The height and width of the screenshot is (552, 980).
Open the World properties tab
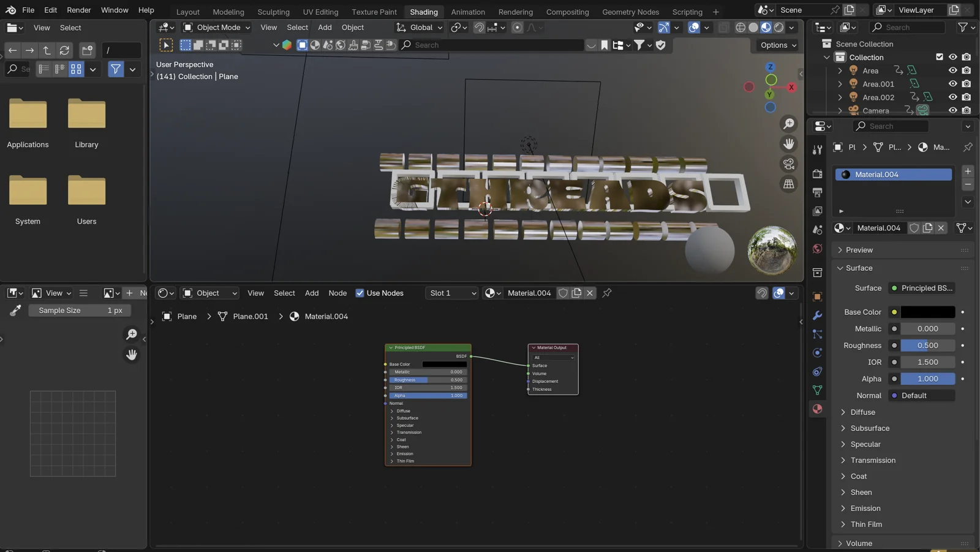click(817, 249)
